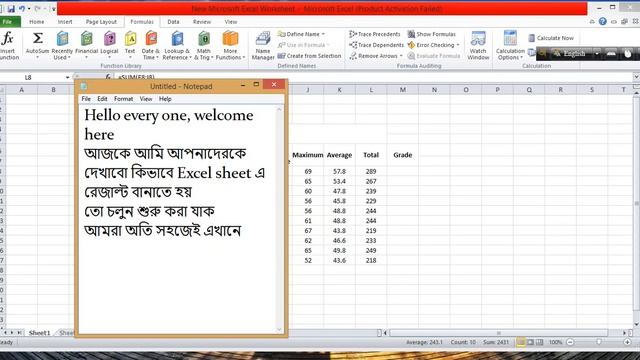
Task: Open the Lookup & Reference functions icon
Action: click(x=177, y=38)
